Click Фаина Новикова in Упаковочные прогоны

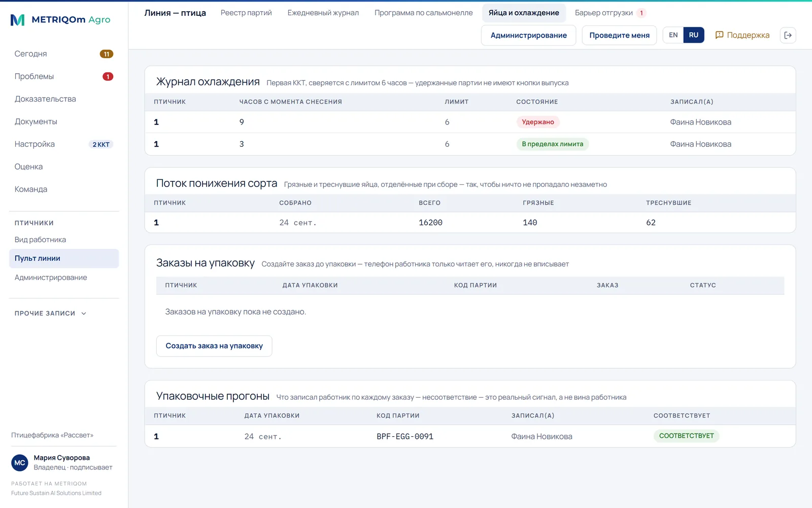[x=542, y=436]
